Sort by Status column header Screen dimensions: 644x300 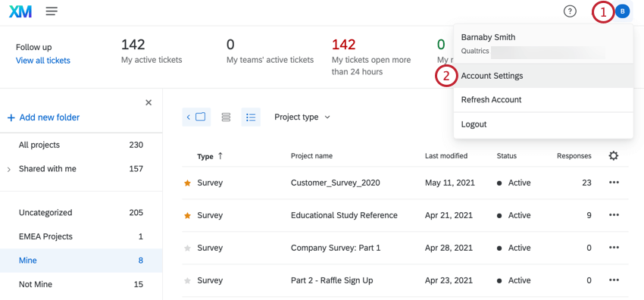(506, 156)
